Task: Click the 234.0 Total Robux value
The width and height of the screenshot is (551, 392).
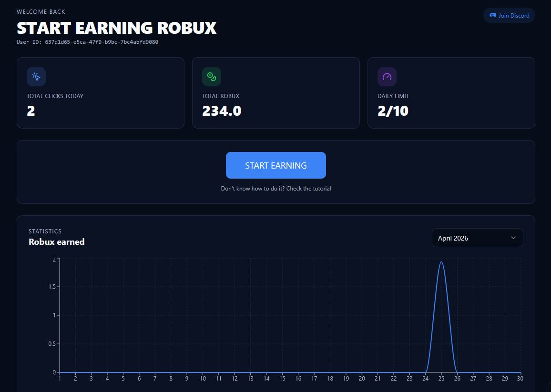Action: tap(222, 111)
